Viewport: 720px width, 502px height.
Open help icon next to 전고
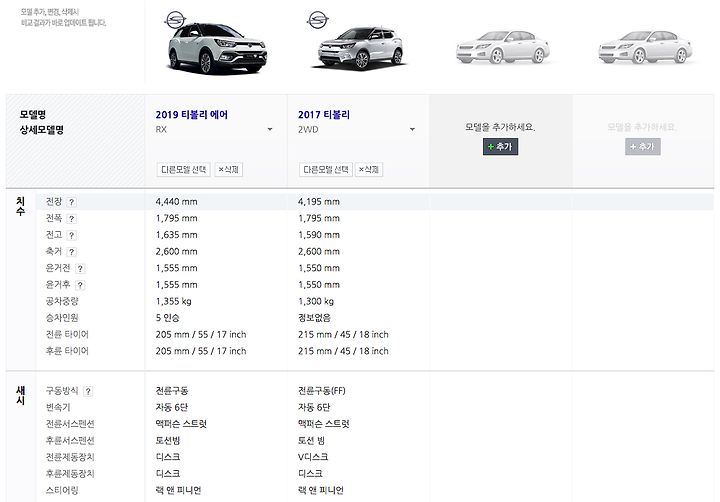point(71,235)
